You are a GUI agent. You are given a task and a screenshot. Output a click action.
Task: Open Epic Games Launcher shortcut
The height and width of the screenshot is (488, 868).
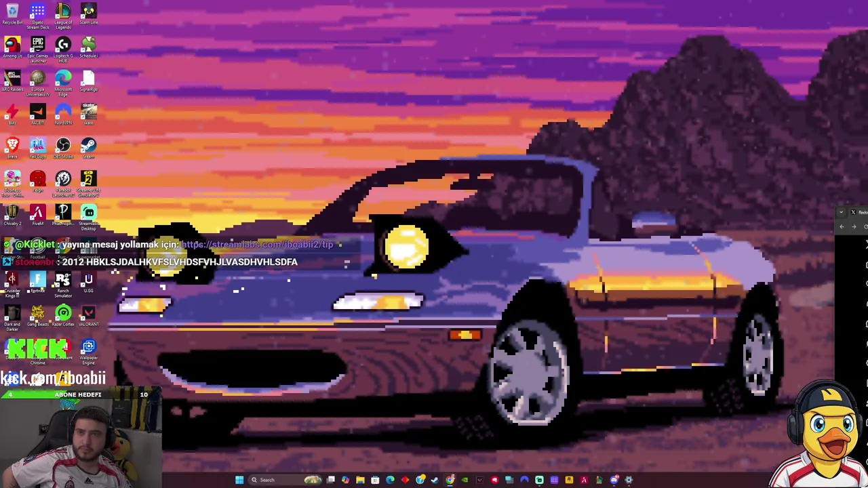pyautogui.click(x=37, y=49)
